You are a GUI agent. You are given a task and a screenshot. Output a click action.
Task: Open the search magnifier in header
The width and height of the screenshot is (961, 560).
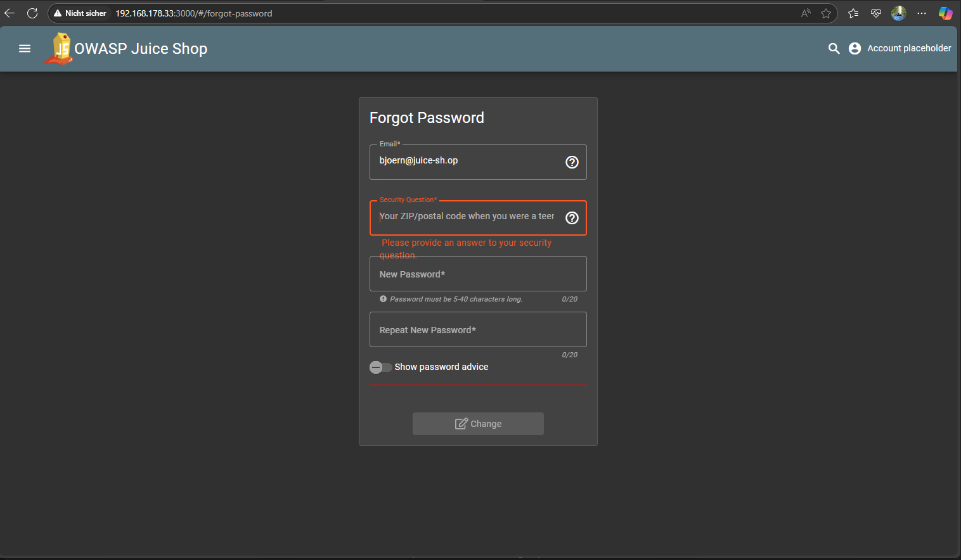click(834, 49)
